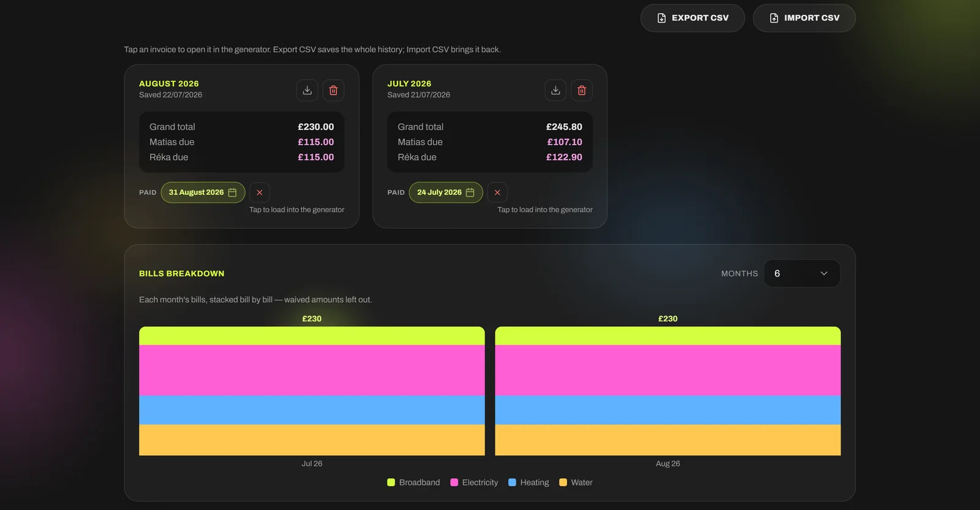This screenshot has height=510, width=980.
Task: Click the Jul 26 axis label
Action: coord(312,463)
